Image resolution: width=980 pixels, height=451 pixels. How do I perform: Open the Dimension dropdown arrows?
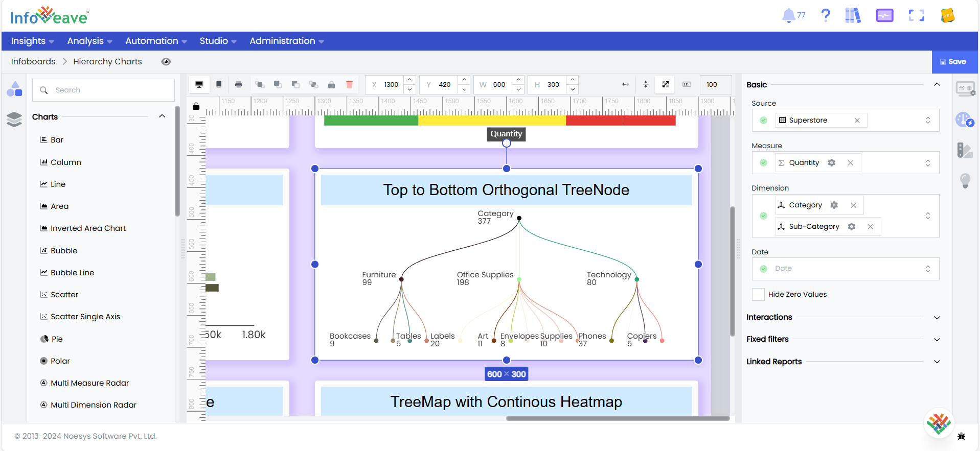[928, 216]
